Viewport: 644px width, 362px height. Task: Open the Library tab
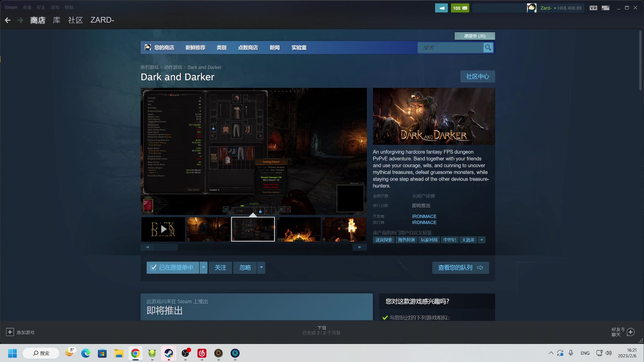(x=57, y=20)
